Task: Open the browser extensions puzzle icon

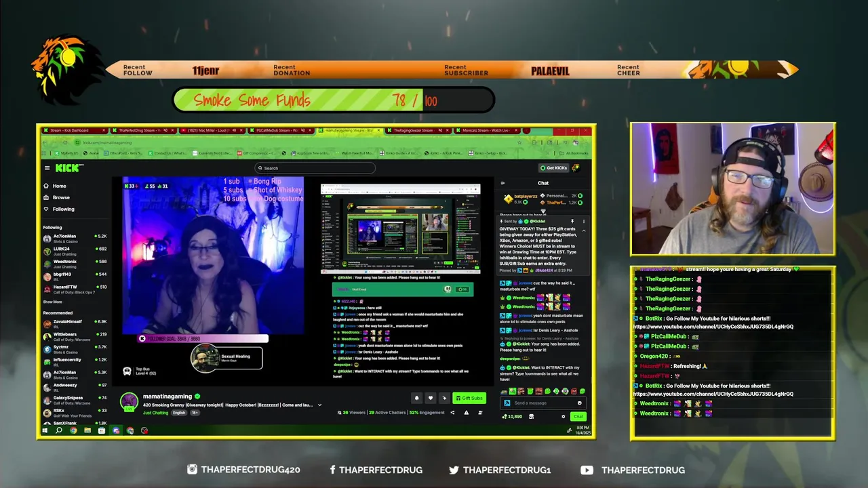Action: [x=534, y=142]
